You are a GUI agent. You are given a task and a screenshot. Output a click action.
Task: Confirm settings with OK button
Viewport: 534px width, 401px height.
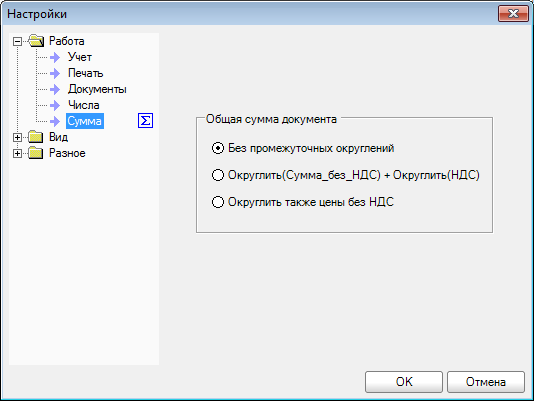[404, 382]
